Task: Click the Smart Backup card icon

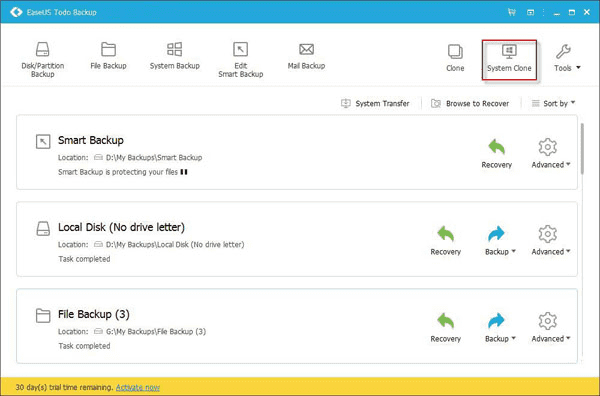Action: point(43,141)
